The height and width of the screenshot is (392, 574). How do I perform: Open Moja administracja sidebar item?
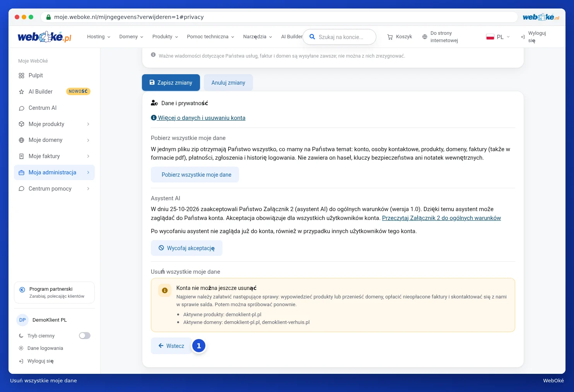coord(54,172)
